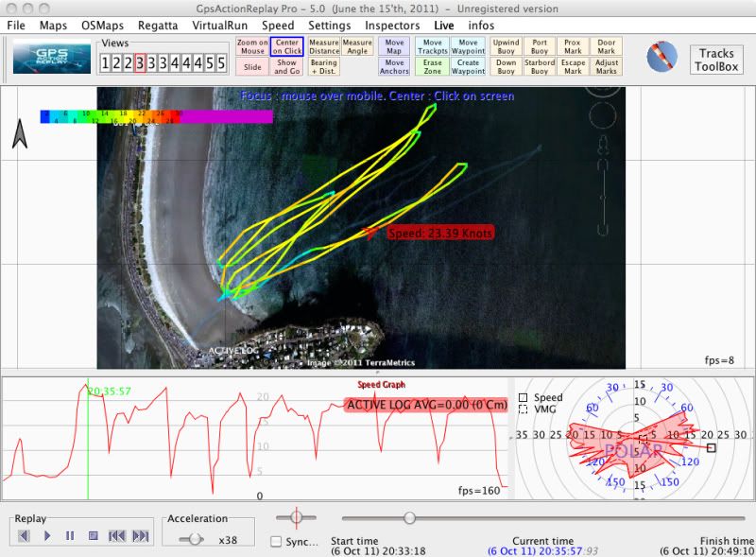The image size is (756, 557).
Task: Click the x38 acceleration value
Action: pos(228,540)
